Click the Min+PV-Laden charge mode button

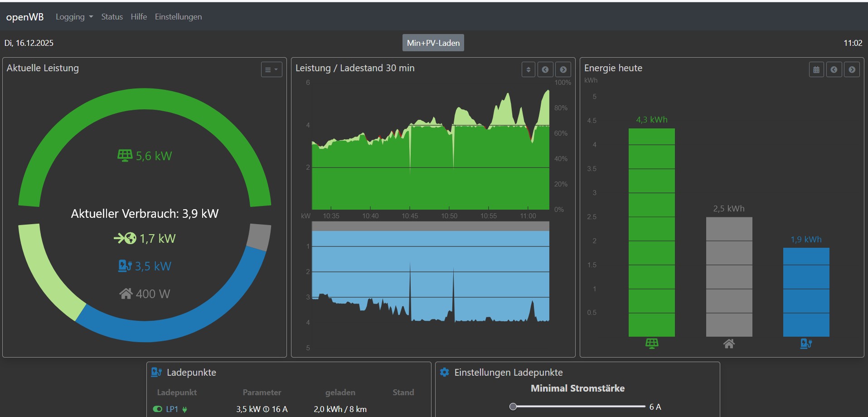(433, 43)
